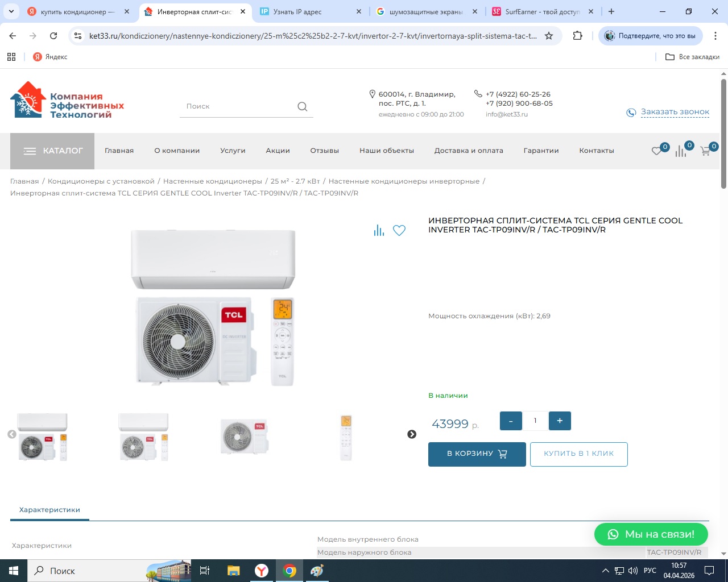
Task: Bookmark this page with the star icon
Action: 549,36
